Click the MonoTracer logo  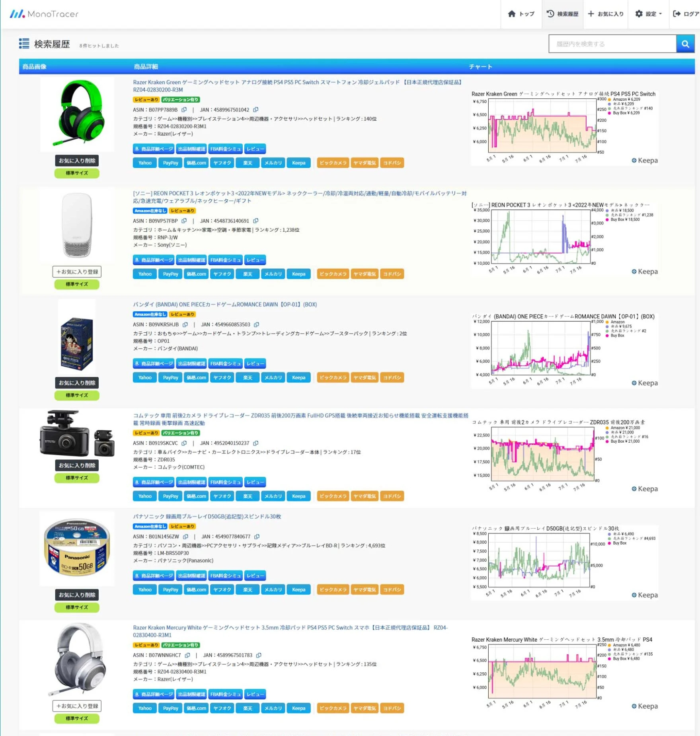[x=44, y=14]
